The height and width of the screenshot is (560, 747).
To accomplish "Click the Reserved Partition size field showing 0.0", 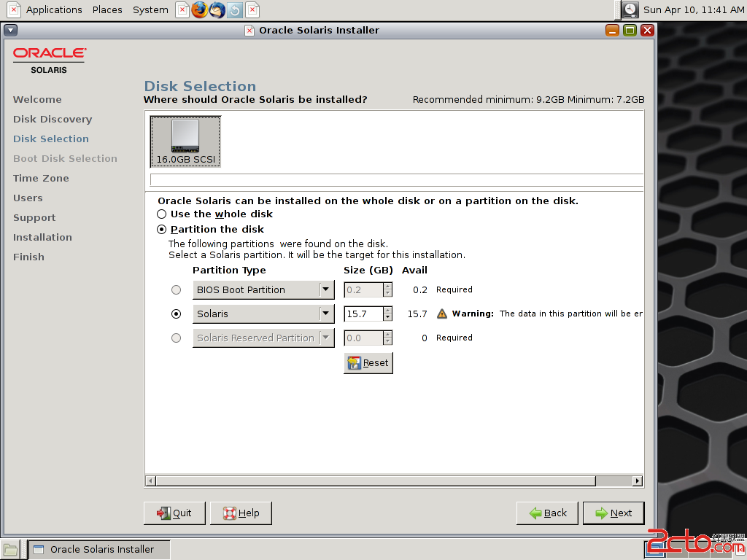I will (x=363, y=338).
